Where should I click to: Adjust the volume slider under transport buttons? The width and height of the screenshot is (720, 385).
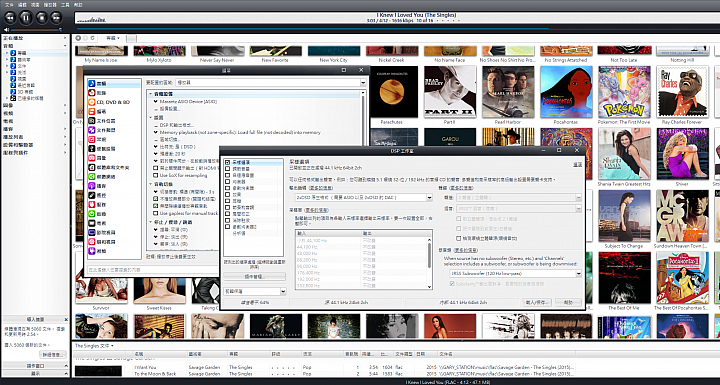(x=37, y=30)
